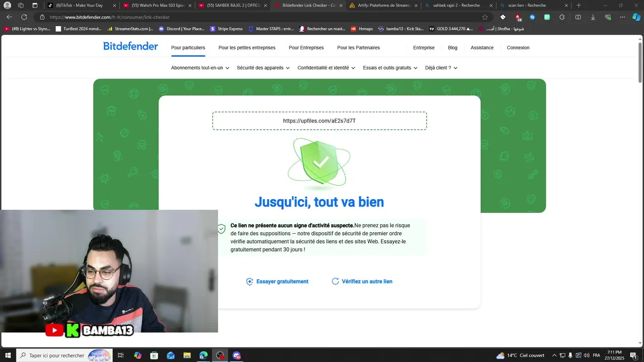Click the checked URL input box
This screenshot has height=362, width=644.
pos(319,121)
